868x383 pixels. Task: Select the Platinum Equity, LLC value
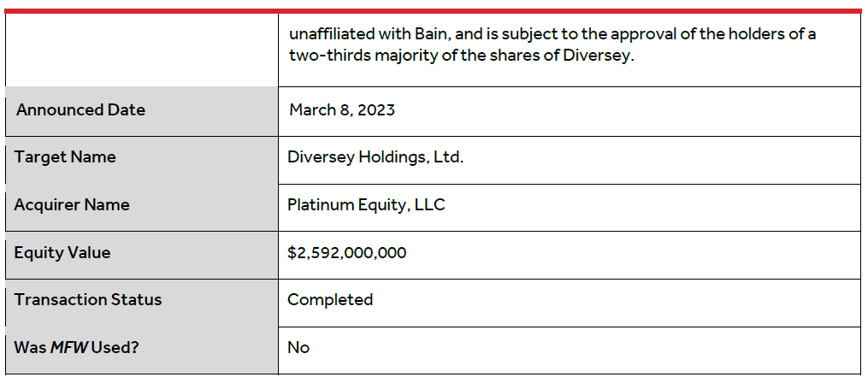point(366,205)
